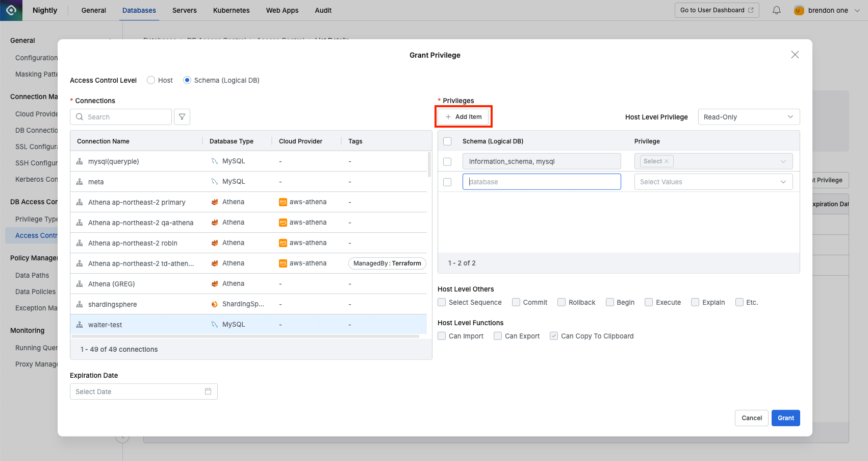Screen dimensions: 868x461
Task: Select the Host access control radio button
Action: click(x=151, y=80)
